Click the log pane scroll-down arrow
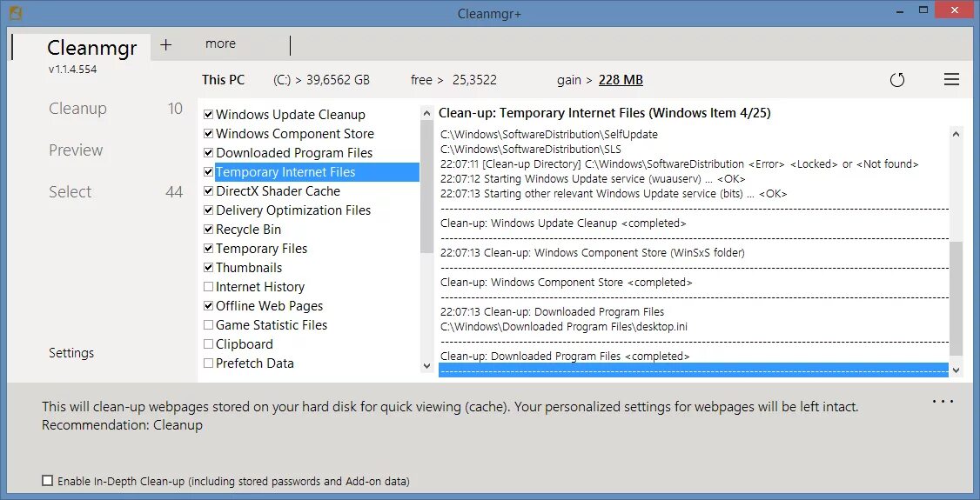The width and height of the screenshot is (980, 500). 957,370
